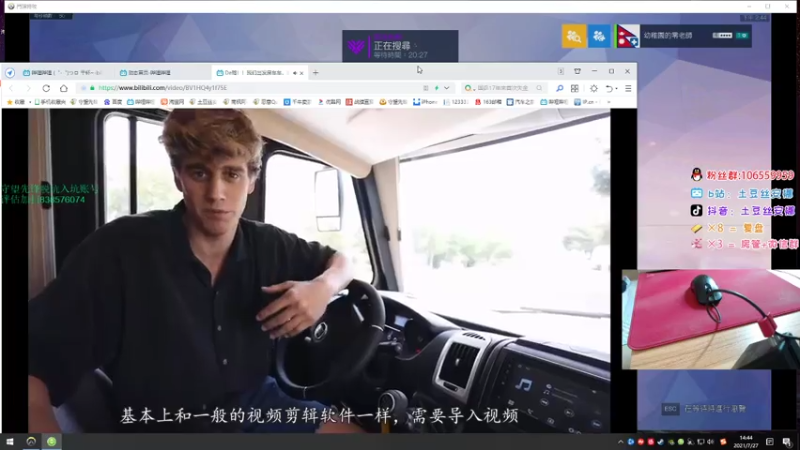Open the browser settings gear icon
Image resolution: width=800 pixels, height=450 pixels.
coord(594,88)
